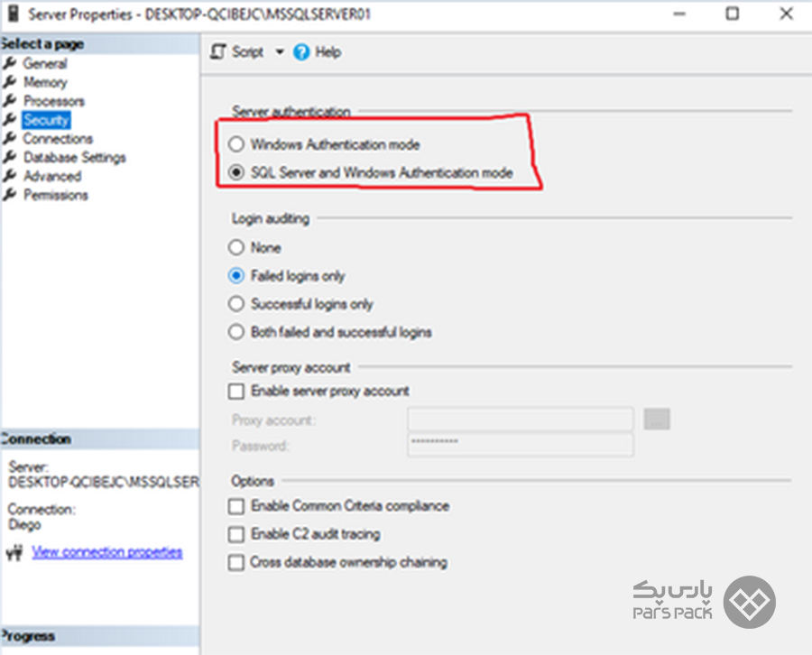Enable Common Criteria compliance checkbox

[236, 506]
